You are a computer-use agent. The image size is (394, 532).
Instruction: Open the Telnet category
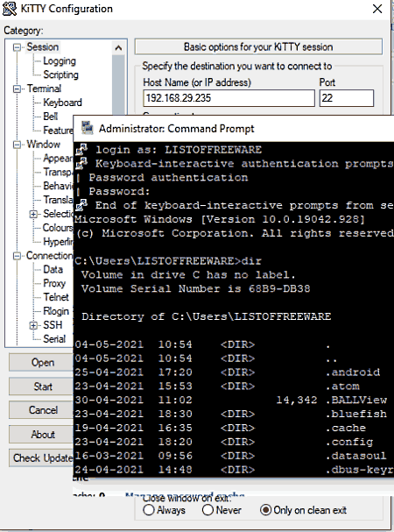(56, 297)
